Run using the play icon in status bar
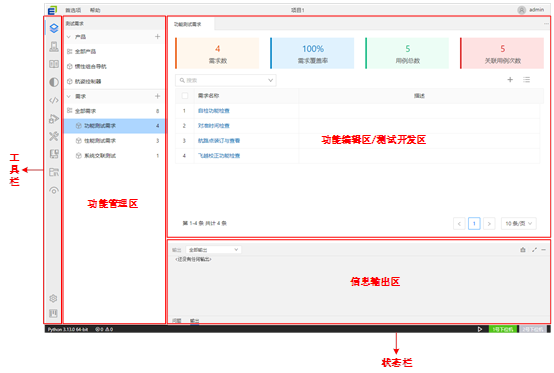Image resolution: width=554 pixels, height=373 pixels. (480, 329)
